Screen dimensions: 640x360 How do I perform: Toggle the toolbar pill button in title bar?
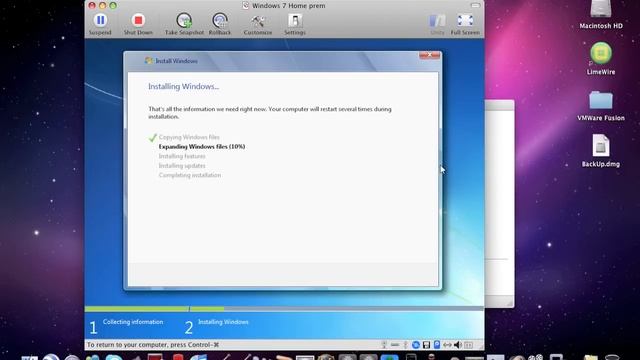475,6
